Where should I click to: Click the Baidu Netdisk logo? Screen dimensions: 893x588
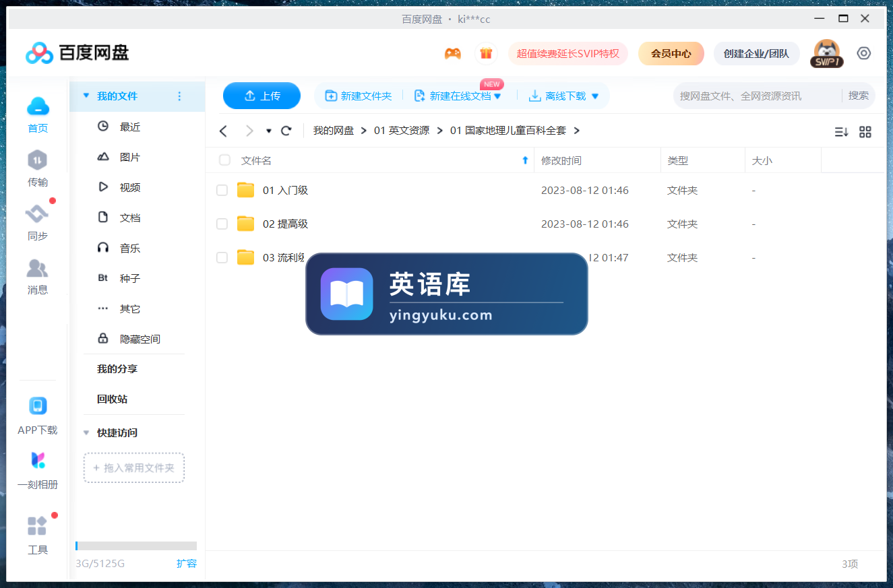tap(77, 53)
